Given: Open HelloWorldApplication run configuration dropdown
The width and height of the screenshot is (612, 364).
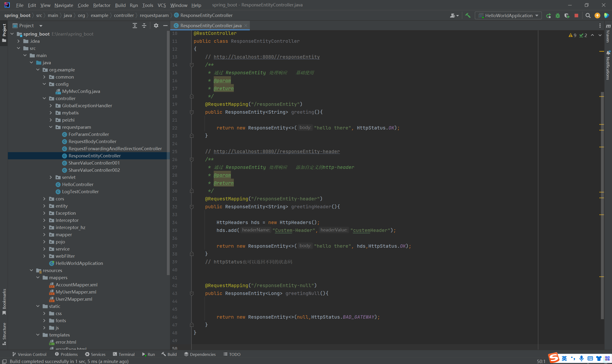Looking at the screenshot, I should (x=508, y=16).
